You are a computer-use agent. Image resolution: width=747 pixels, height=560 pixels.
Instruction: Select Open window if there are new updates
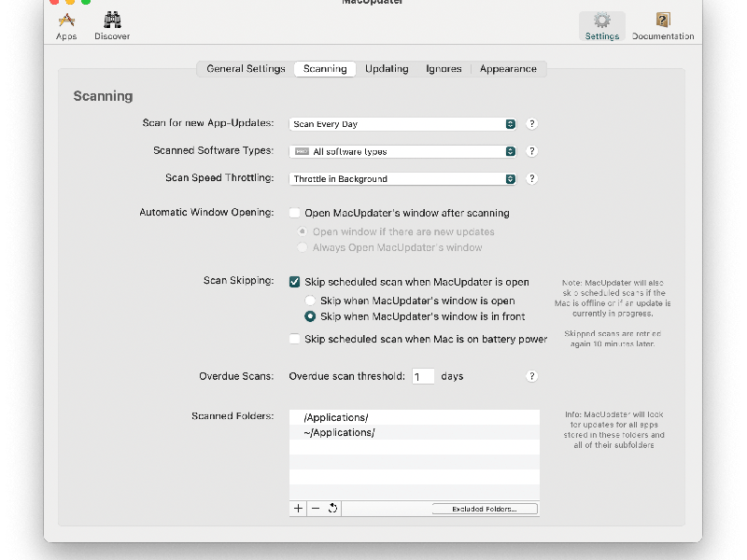click(302, 231)
